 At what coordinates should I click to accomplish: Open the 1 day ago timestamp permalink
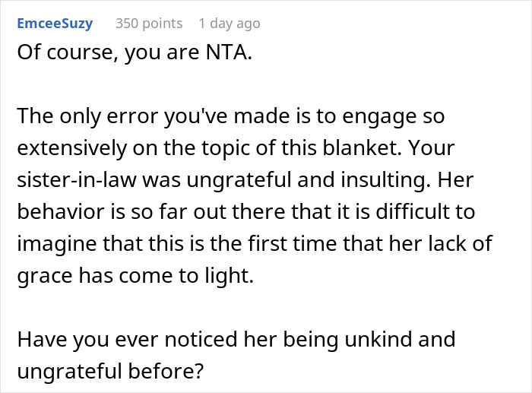click(x=230, y=24)
